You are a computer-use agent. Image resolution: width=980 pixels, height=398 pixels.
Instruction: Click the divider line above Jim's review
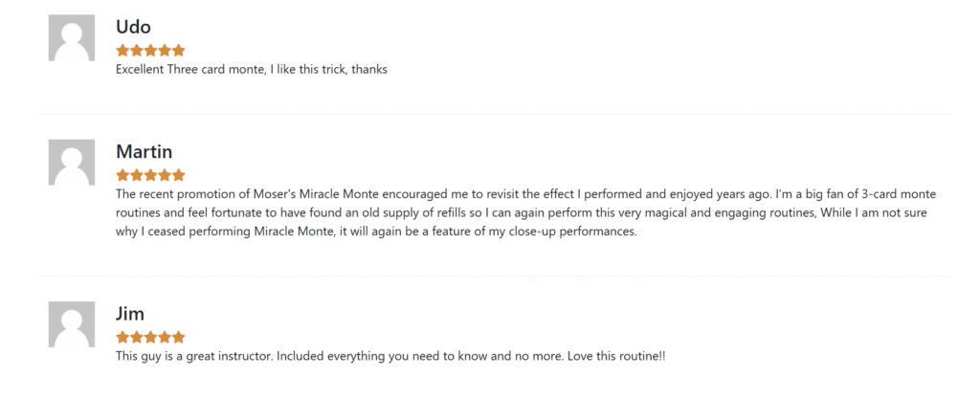point(495,276)
